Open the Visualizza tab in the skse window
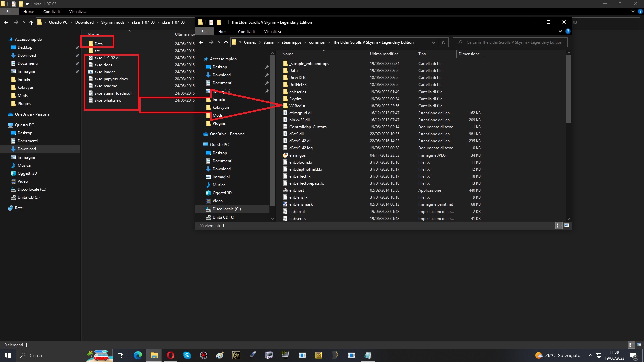The image size is (644, 362). pyautogui.click(x=77, y=12)
